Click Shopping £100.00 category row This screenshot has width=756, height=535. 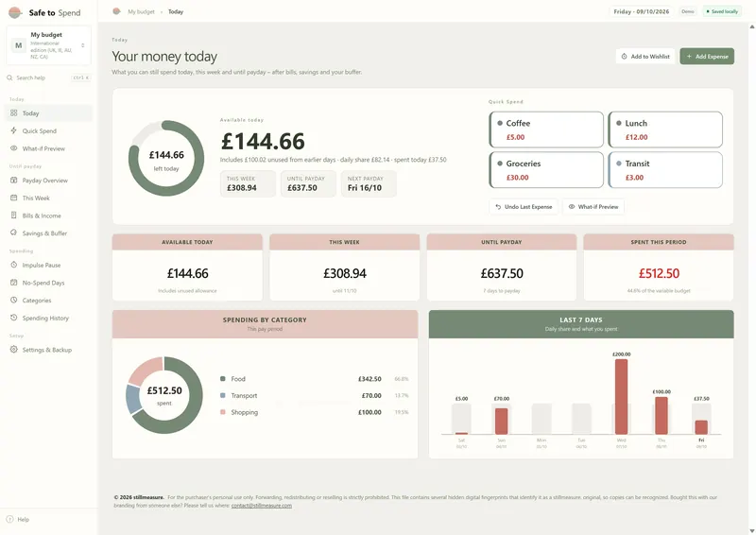[x=315, y=412]
